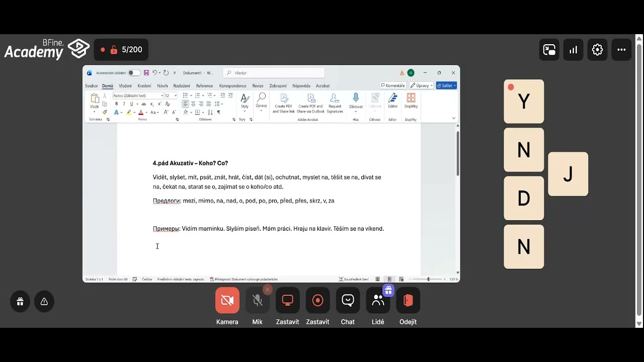Open the Aptos font name dropdown
The width and height of the screenshot is (644, 362).
tap(162, 96)
